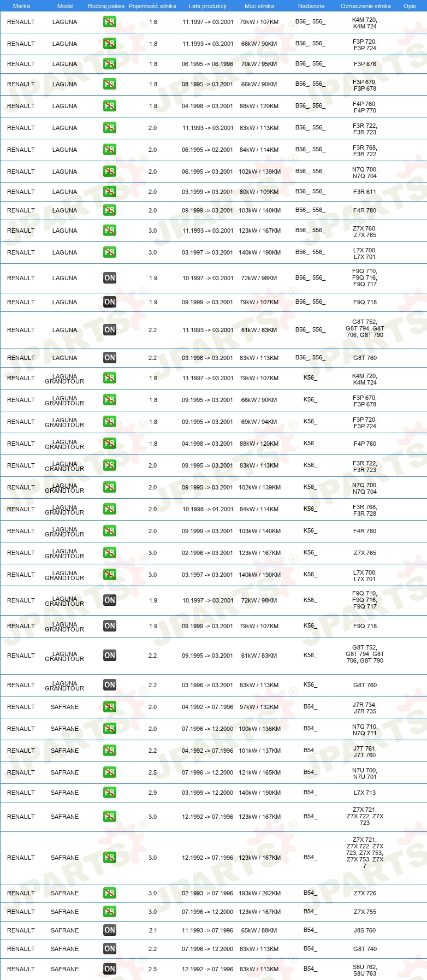The width and height of the screenshot is (427, 980).
Task: Select engine code J8S 760
Action: [365, 930]
